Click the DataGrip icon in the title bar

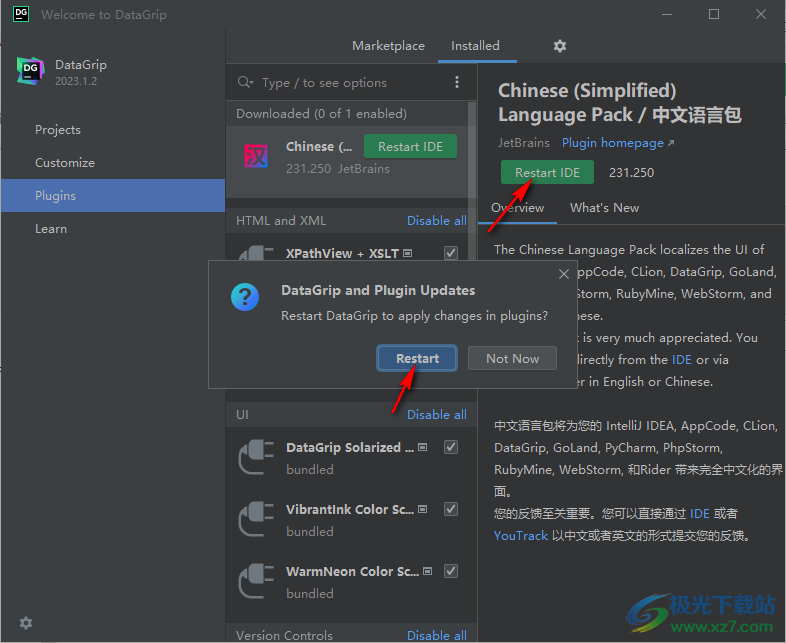[21, 14]
